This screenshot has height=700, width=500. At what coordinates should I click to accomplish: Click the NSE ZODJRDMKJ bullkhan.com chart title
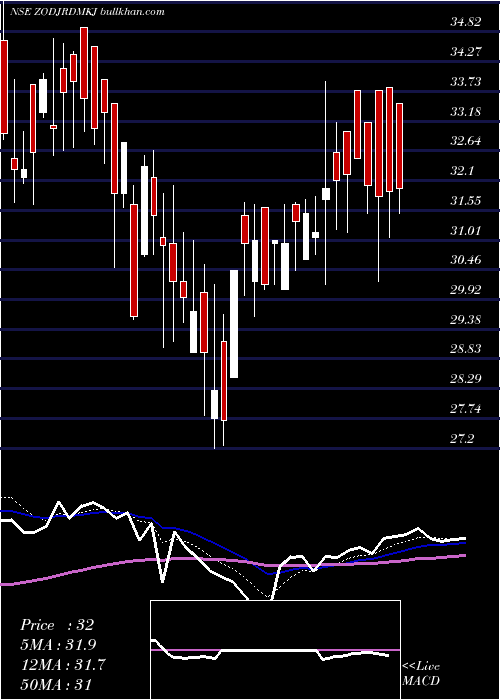click(86, 12)
